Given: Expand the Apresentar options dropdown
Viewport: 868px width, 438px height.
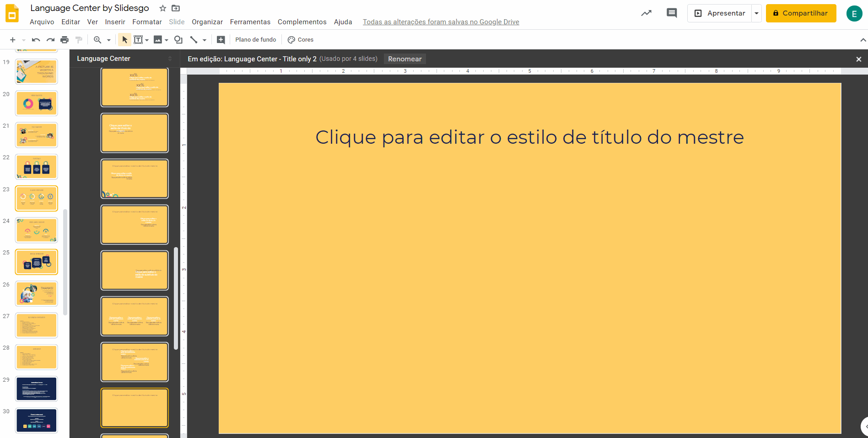Looking at the screenshot, I should (757, 13).
